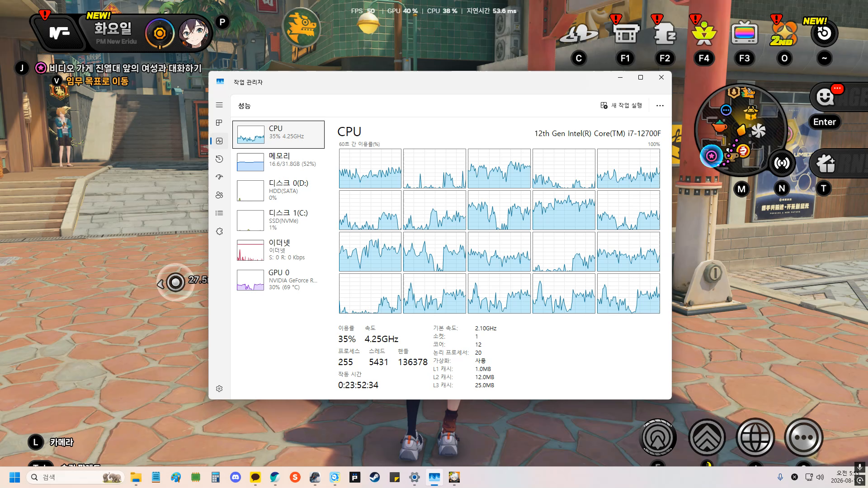Click the double chevron up round game button
The height and width of the screenshot is (488, 868).
pos(707,437)
